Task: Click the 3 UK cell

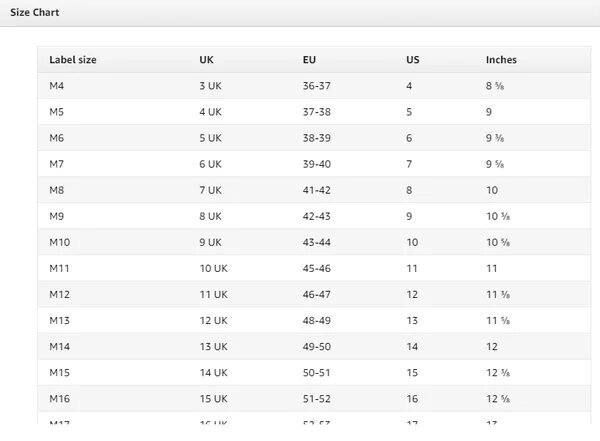Action: pyautogui.click(x=210, y=86)
